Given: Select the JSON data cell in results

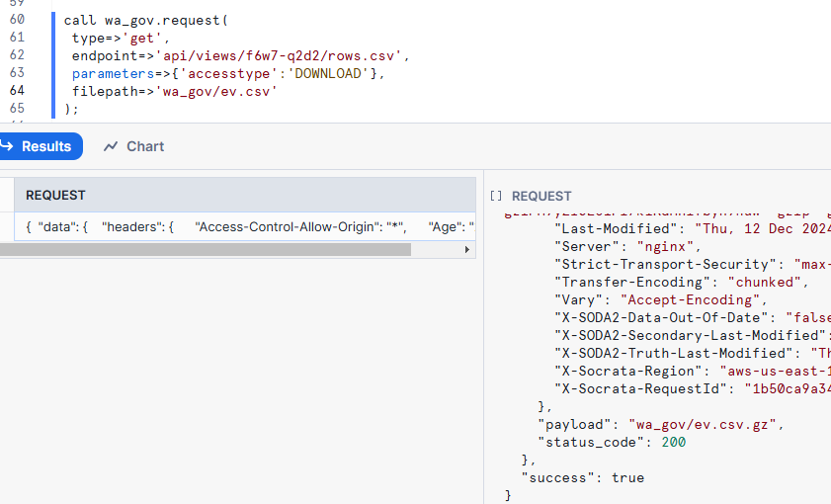Looking at the screenshot, I should 247,226.
